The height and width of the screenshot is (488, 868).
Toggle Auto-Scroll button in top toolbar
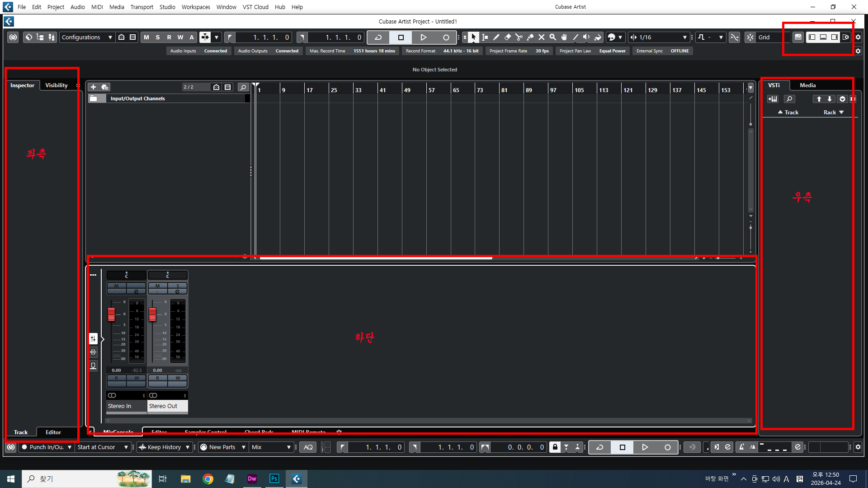[205, 38]
